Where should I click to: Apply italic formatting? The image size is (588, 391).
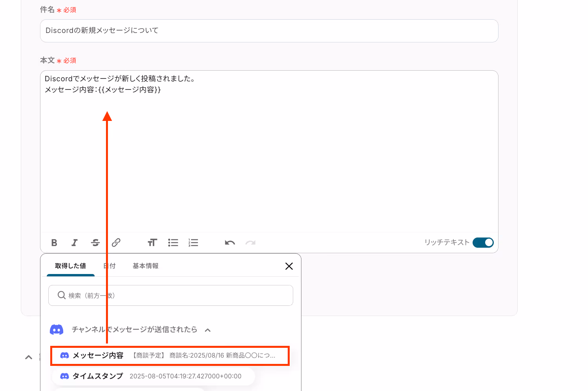(75, 243)
